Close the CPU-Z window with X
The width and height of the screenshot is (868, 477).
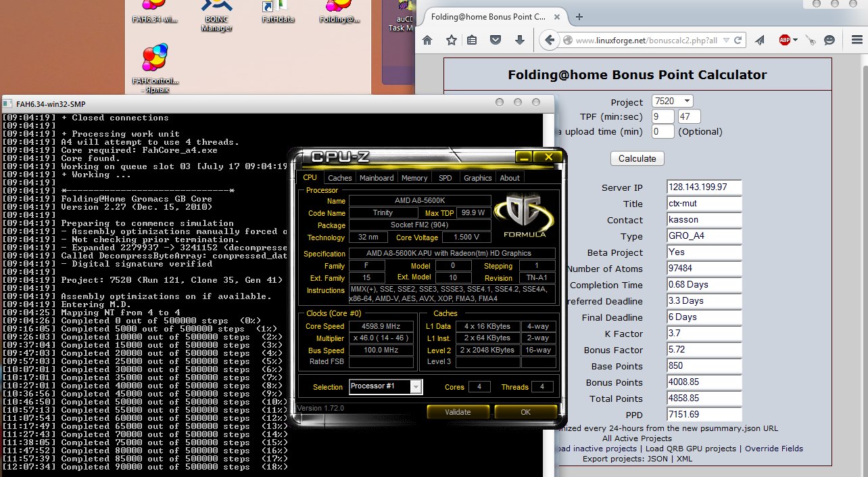pos(549,157)
